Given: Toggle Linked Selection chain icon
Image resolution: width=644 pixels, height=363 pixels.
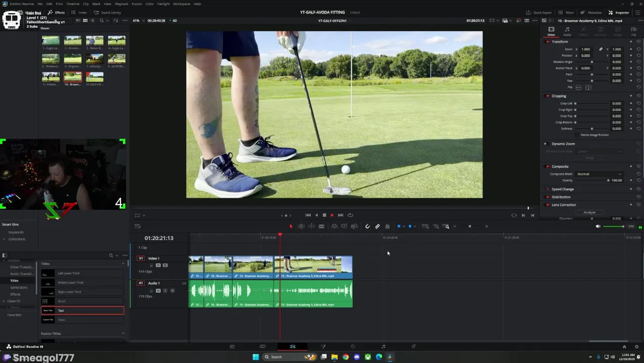Looking at the screenshot, I should coord(378,226).
